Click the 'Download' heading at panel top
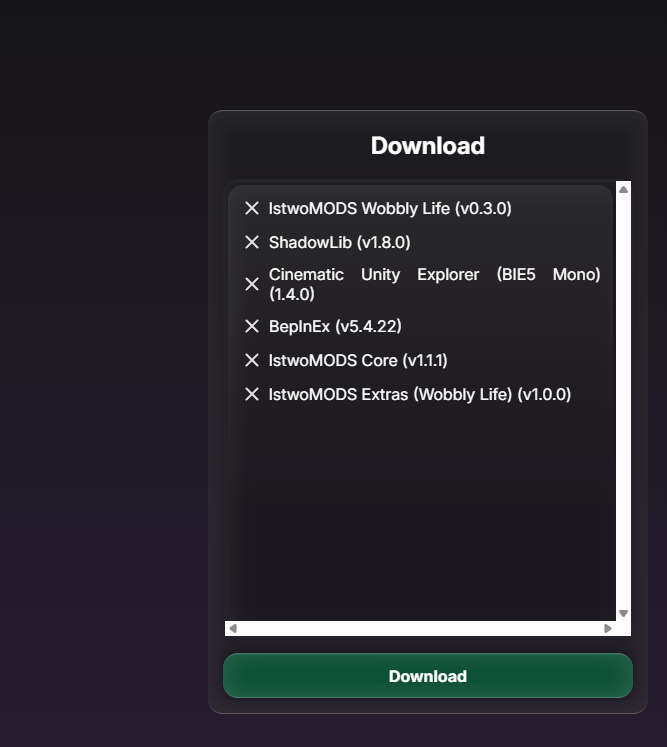The height and width of the screenshot is (747, 667). (x=428, y=145)
